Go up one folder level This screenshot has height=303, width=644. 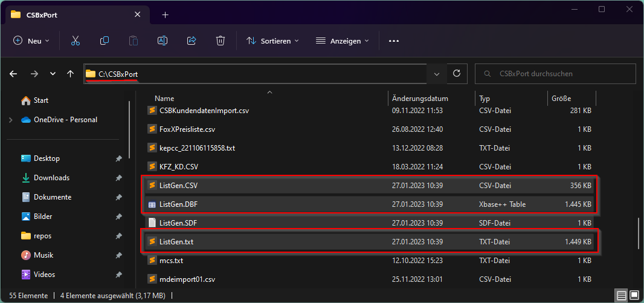pyautogui.click(x=70, y=74)
